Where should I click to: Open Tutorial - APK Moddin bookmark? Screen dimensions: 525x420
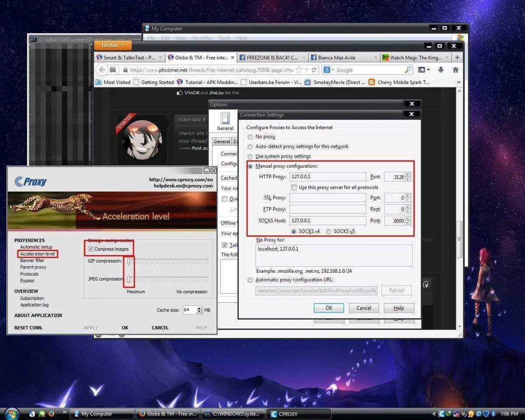tap(207, 82)
